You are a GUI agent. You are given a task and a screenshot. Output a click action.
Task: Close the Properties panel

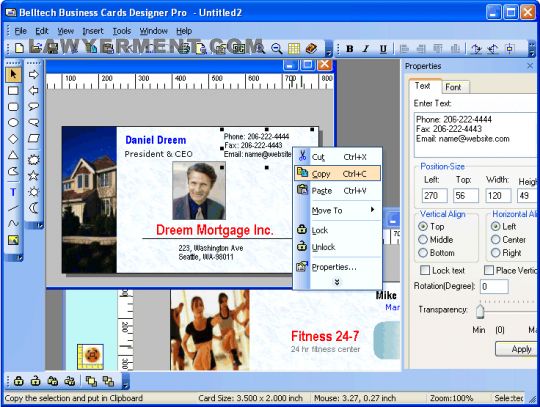click(x=530, y=65)
